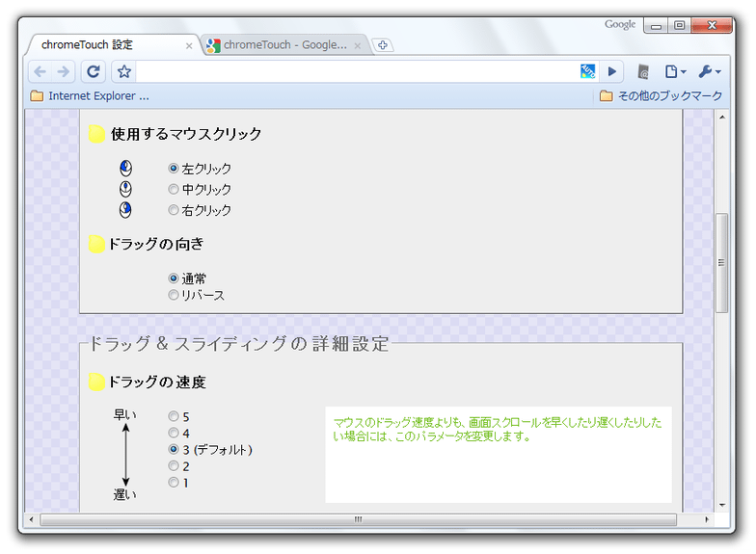The image size is (756, 554).
Task: Select the 左クリック radio button
Action: [x=174, y=168]
